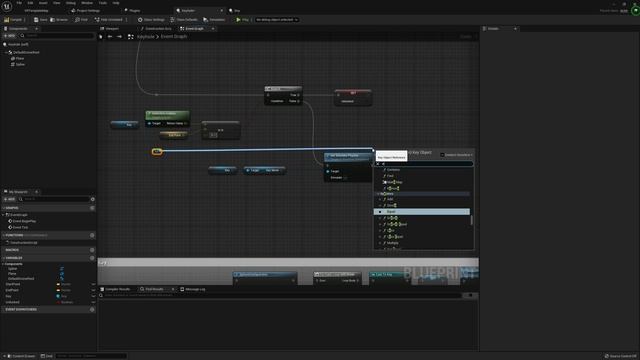Collapse the Components variable group
This screenshot has height=360, width=640.
4,264
